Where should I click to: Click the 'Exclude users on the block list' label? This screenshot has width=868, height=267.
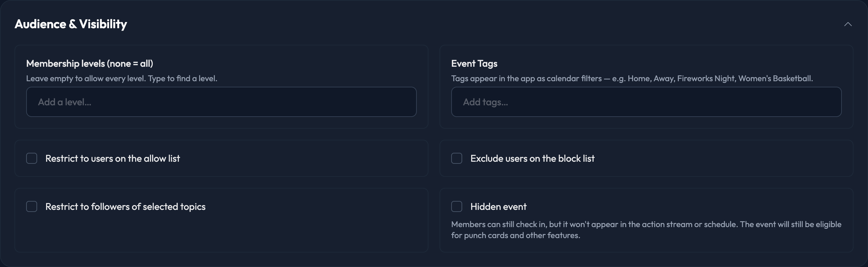[532, 158]
